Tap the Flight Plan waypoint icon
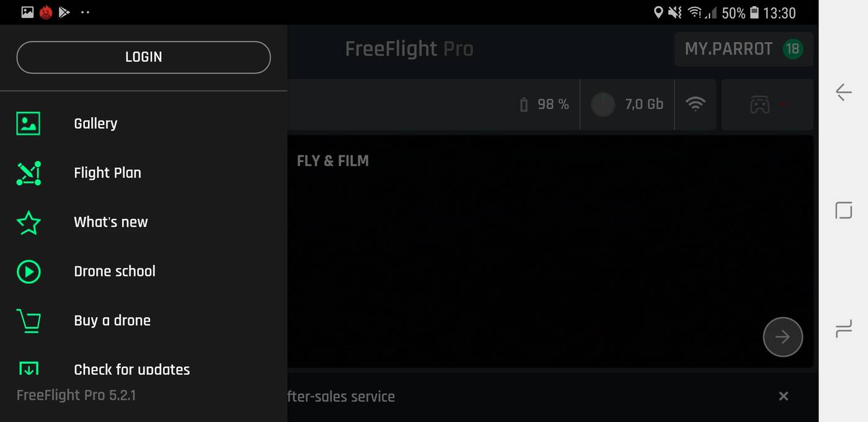Screen dimensions: 868x422 click(29, 173)
